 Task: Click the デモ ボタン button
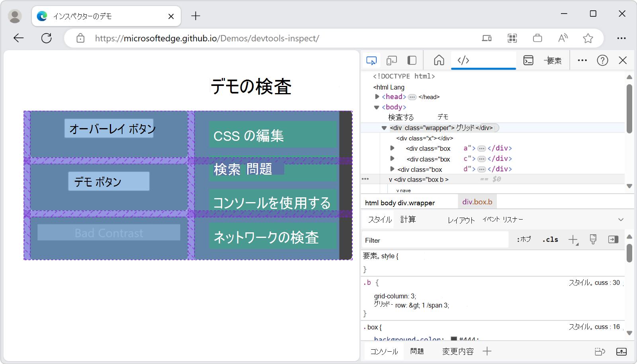(x=108, y=181)
